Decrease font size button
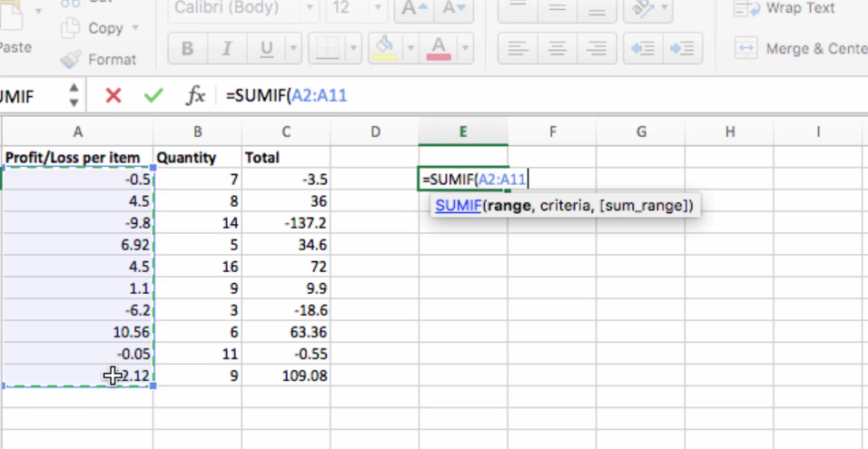Screen dimensions: 868x449 [454, 8]
